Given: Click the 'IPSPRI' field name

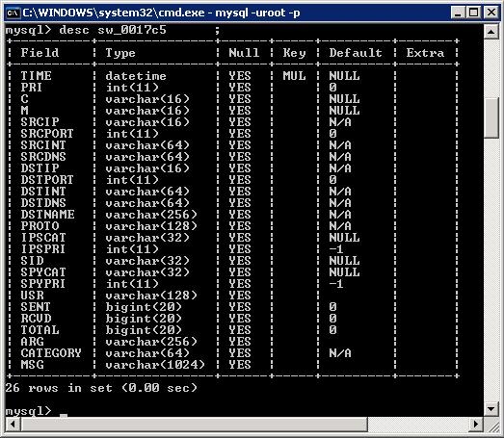Looking at the screenshot, I should point(43,249).
